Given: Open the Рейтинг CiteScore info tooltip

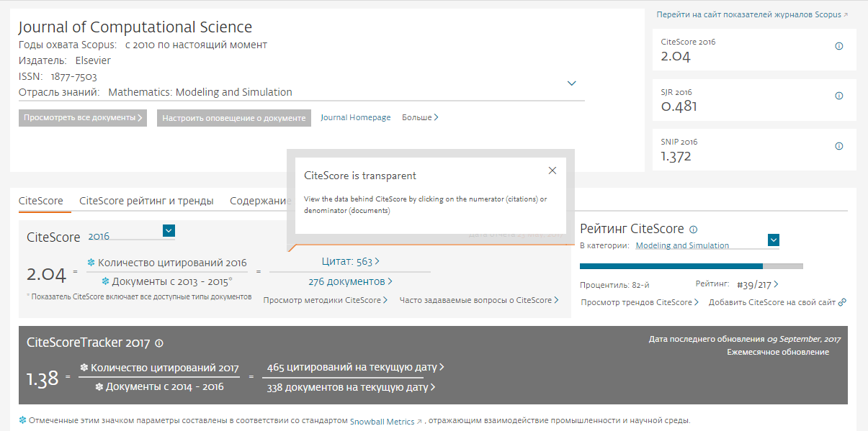Looking at the screenshot, I should [x=692, y=229].
